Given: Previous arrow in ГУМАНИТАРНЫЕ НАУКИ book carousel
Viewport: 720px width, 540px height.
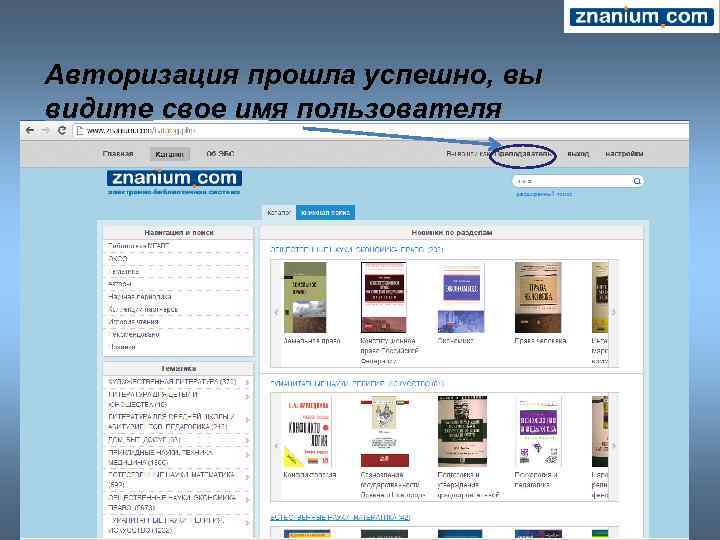Looking at the screenshot, I should 276,445.
